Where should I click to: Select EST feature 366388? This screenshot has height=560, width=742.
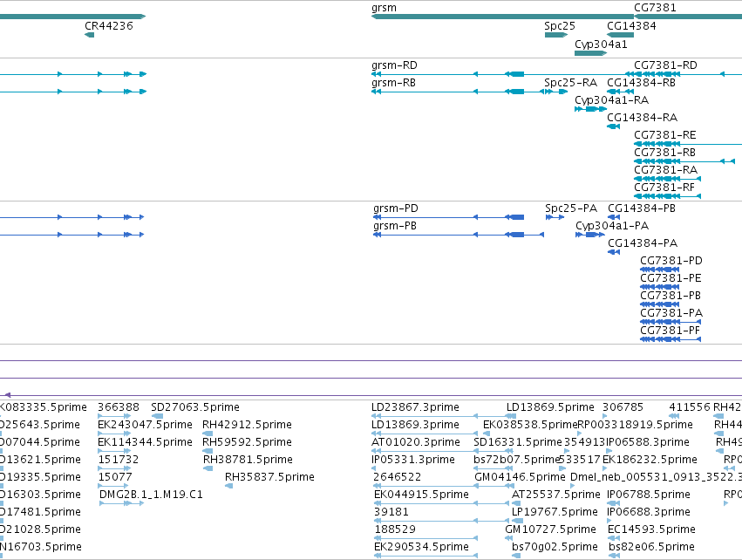tap(119, 407)
